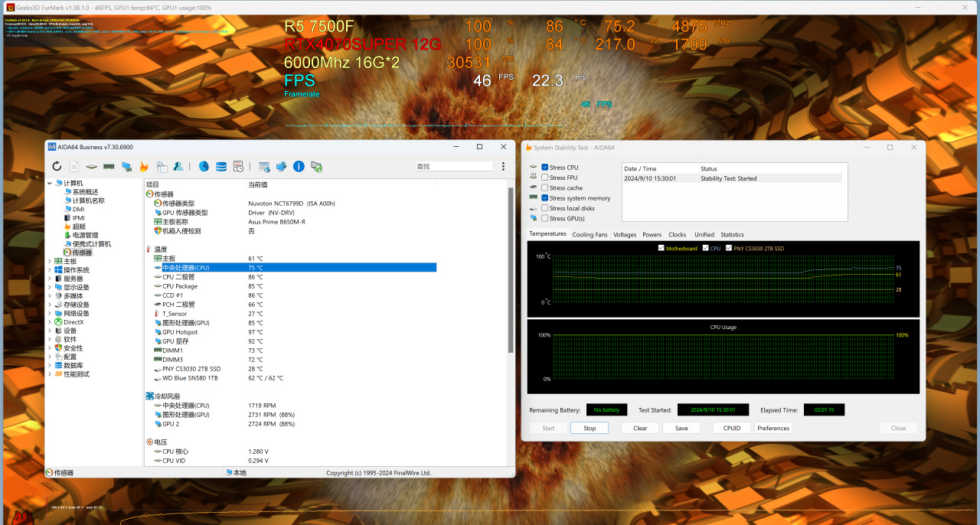The image size is (980, 525).
Task: Click the blue database stack toolbar icon
Action: 220,166
